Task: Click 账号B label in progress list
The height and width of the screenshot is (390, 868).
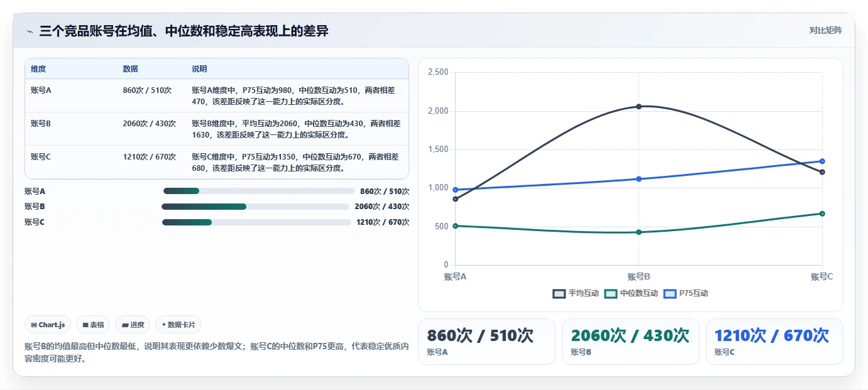Action: 35,207
